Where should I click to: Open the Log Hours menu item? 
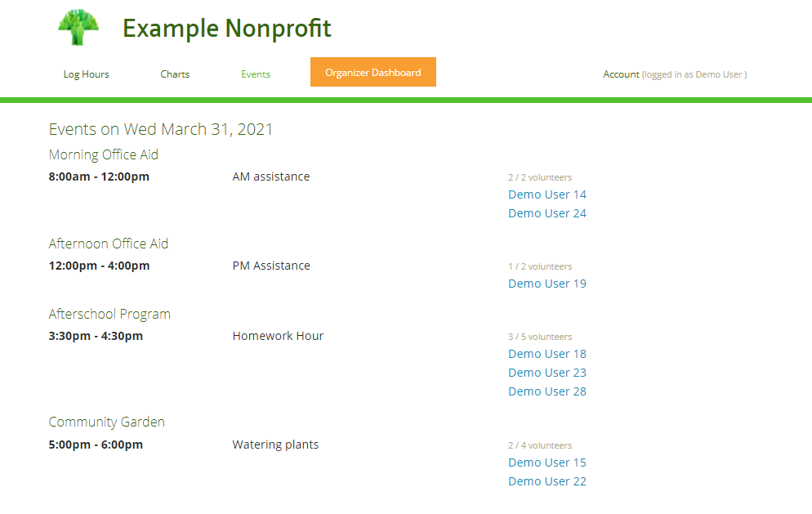86,74
